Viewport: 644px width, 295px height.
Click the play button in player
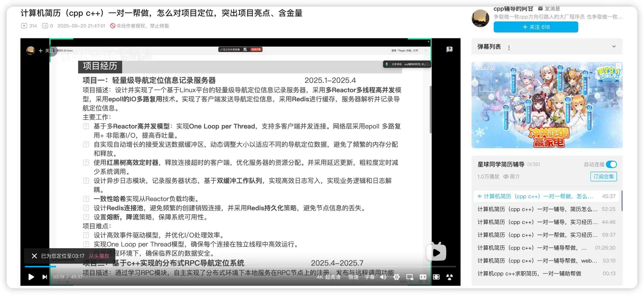click(x=31, y=277)
